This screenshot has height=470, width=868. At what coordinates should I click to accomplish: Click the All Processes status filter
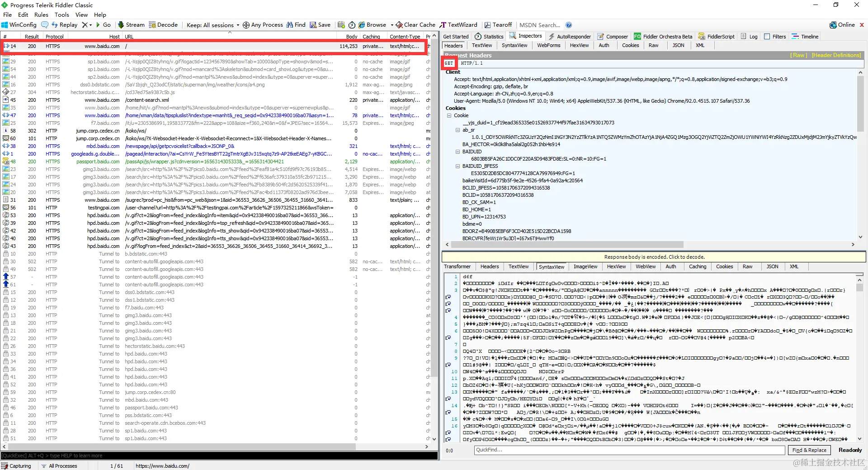click(x=59, y=466)
